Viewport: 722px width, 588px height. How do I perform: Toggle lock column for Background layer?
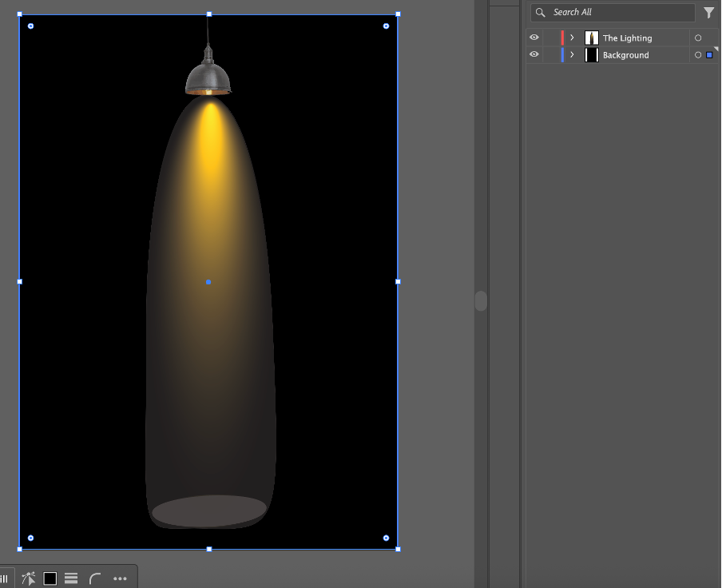tap(550, 54)
